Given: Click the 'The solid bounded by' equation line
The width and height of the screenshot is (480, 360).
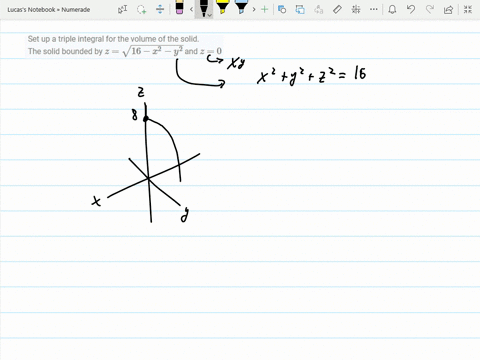Looking at the screenshot, I should (125, 51).
